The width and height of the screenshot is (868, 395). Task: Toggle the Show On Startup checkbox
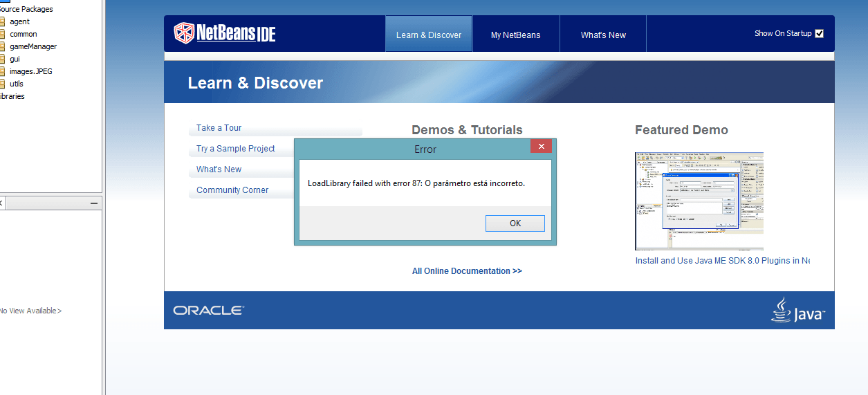coord(820,33)
